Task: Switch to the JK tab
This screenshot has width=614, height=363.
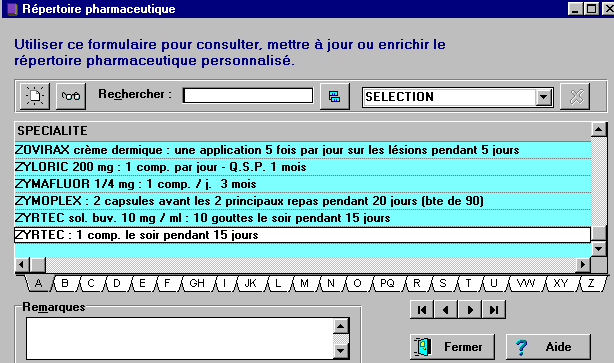Action: (x=251, y=283)
